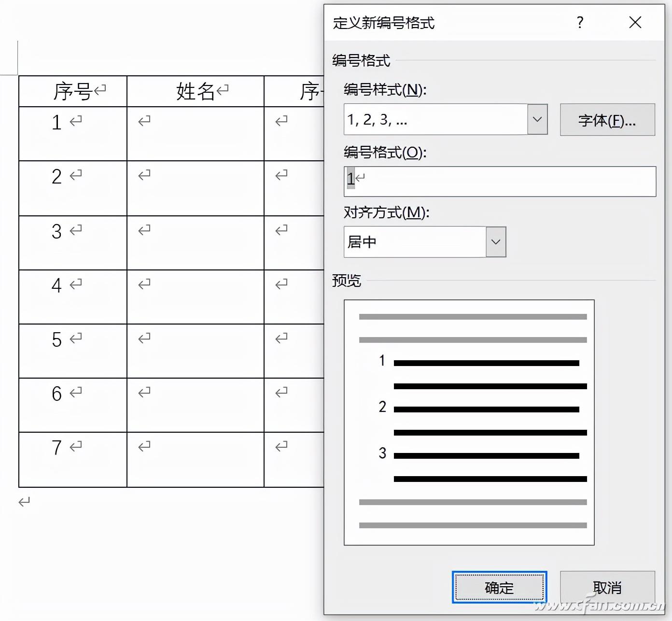Click the table cell numbered 2
This screenshot has height=621, width=672.
pyautogui.click(x=73, y=188)
